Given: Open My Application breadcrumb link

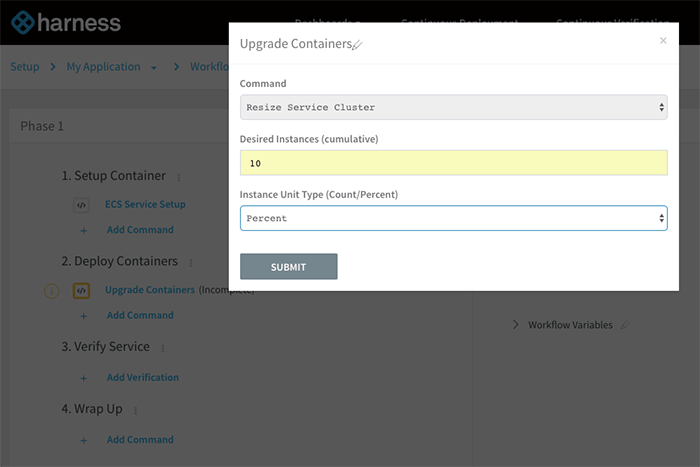Looking at the screenshot, I should coord(103,67).
